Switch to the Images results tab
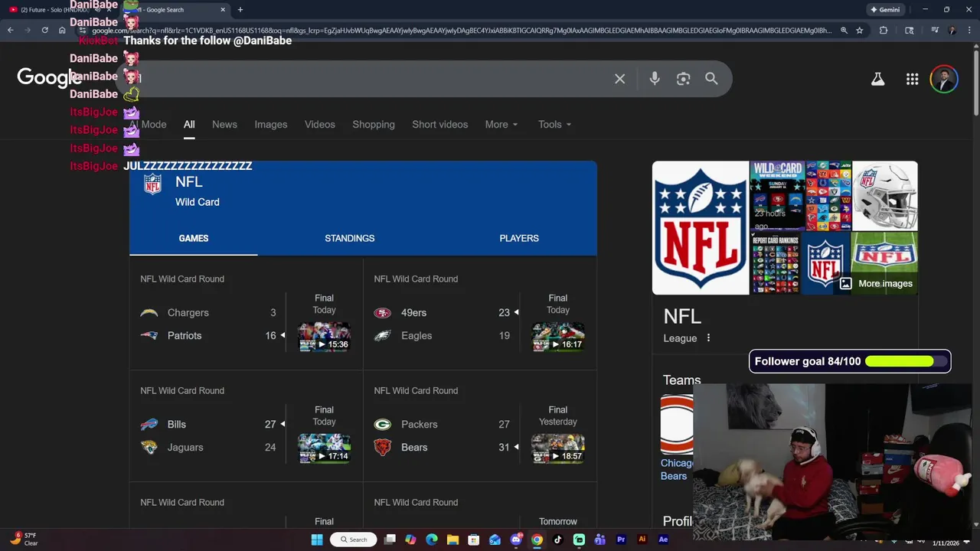The height and width of the screenshot is (551, 980). pyautogui.click(x=271, y=124)
